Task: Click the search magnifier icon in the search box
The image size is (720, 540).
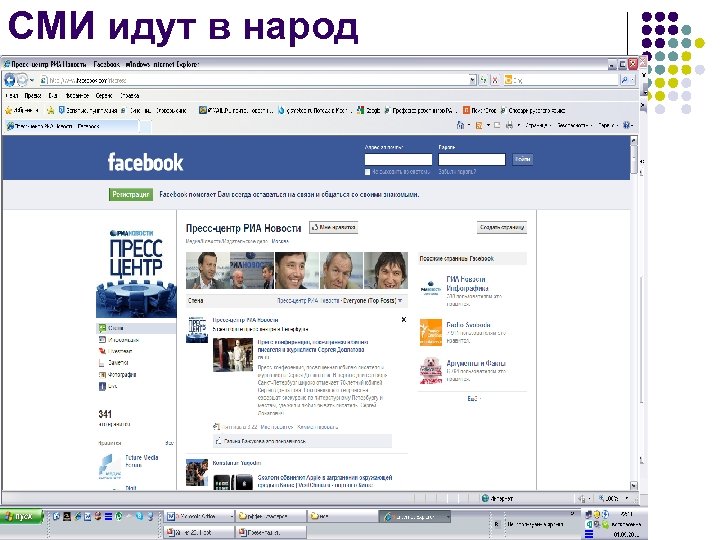Action: (x=624, y=80)
